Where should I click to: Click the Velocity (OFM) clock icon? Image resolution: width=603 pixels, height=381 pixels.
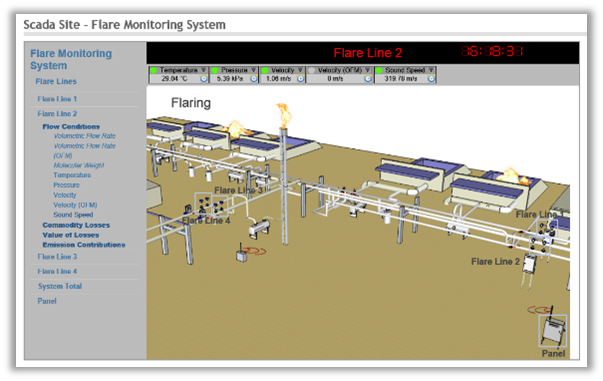click(368, 78)
